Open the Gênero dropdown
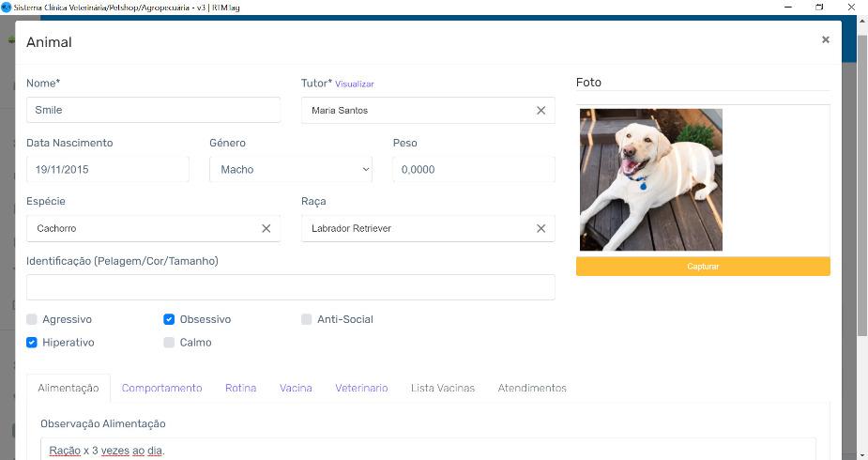This screenshot has height=460, width=868. (x=290, y=170)
